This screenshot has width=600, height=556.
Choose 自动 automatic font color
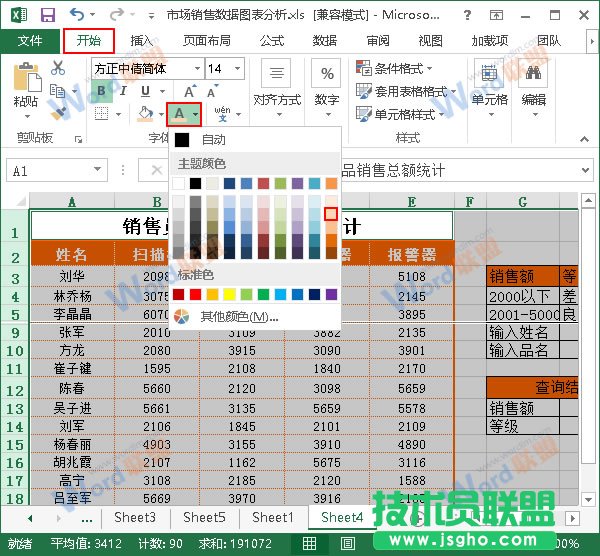[254, 140]
